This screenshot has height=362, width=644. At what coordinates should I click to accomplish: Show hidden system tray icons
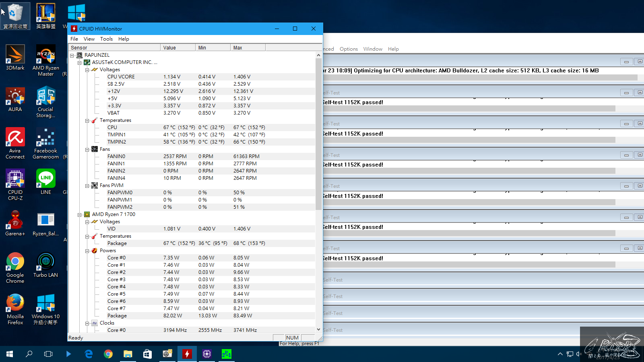point(560,354)
